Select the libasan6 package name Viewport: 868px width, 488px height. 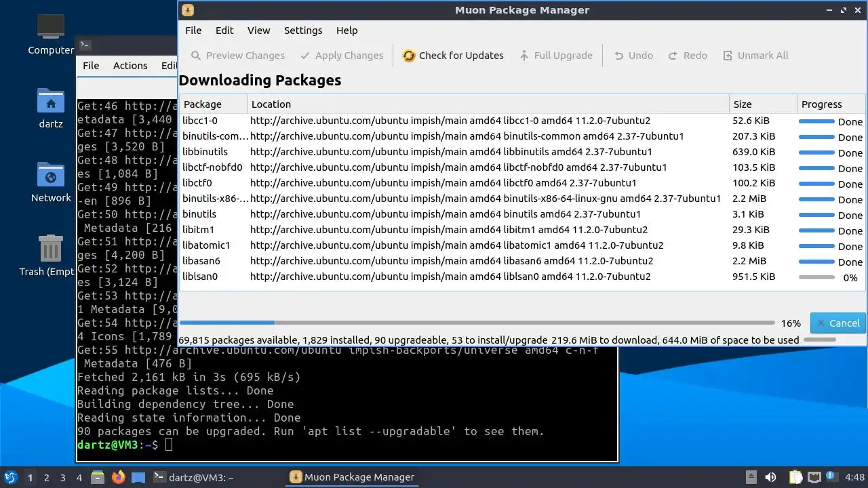(x=201, y=261)
